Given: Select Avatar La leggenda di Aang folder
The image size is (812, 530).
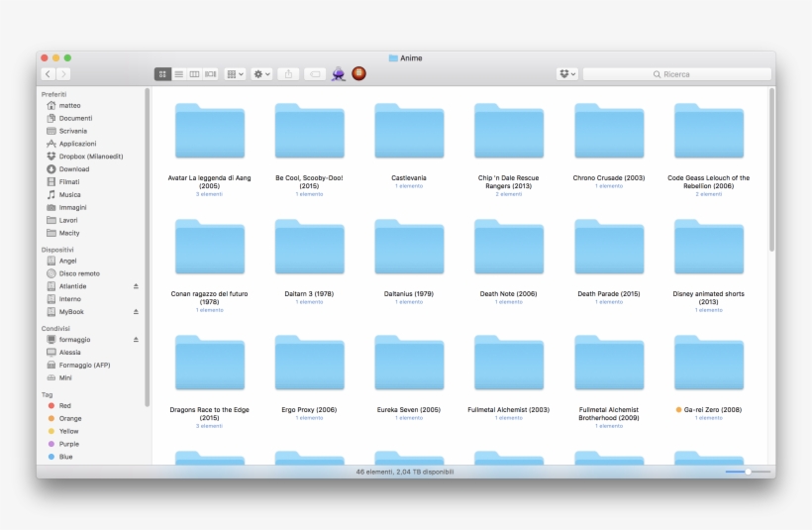Looking at the screenshot, I should pos(210,131).
